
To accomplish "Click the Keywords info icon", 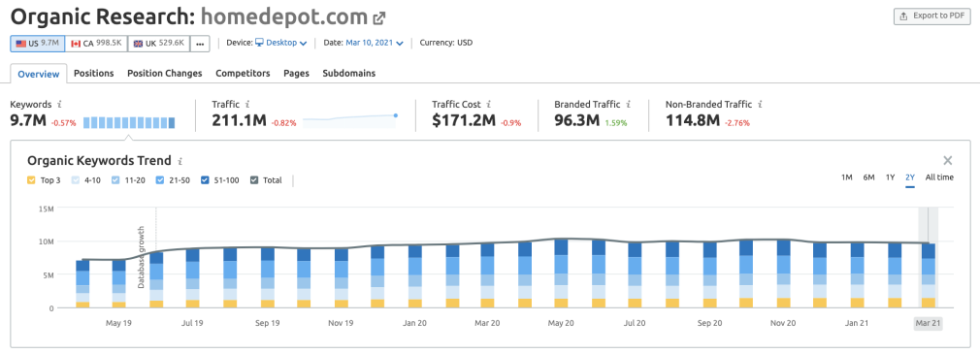I will click(59, 105).
